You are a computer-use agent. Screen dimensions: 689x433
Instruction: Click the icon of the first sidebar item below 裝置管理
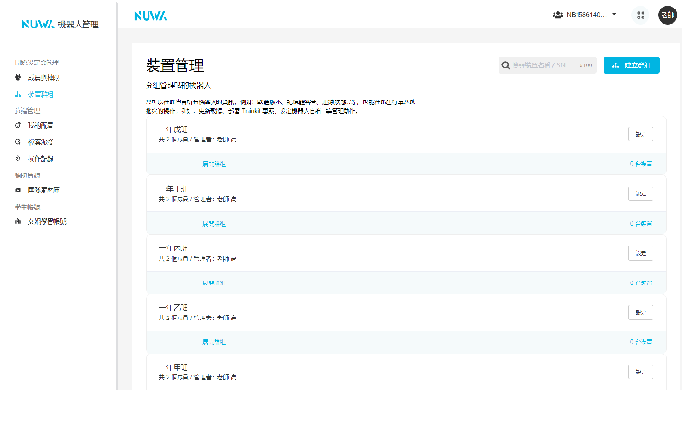tap(18, 126)
